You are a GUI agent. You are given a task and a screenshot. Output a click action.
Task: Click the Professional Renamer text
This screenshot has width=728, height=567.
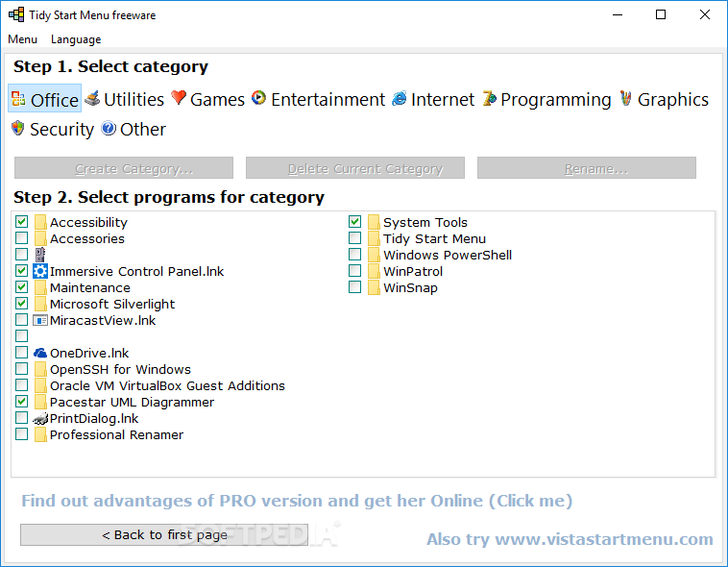click(x=116, y=434)
